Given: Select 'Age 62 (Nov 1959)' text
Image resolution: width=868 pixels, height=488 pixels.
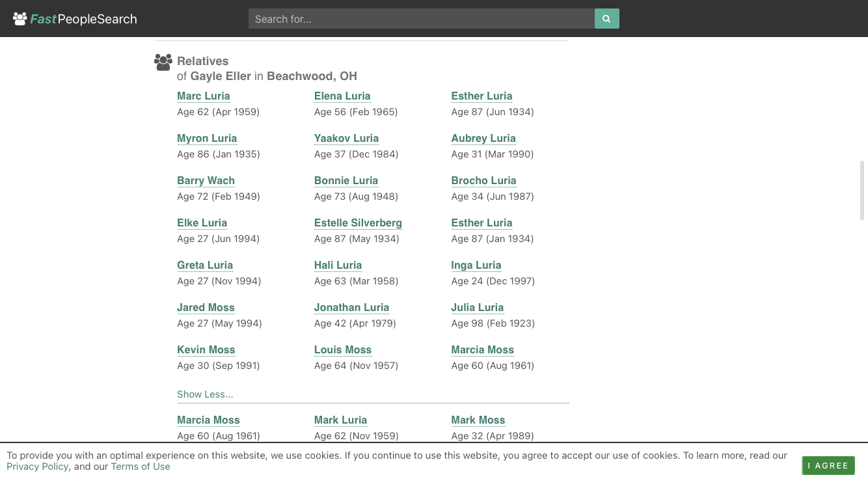Looking at the screenshot, I should [356, 436].
